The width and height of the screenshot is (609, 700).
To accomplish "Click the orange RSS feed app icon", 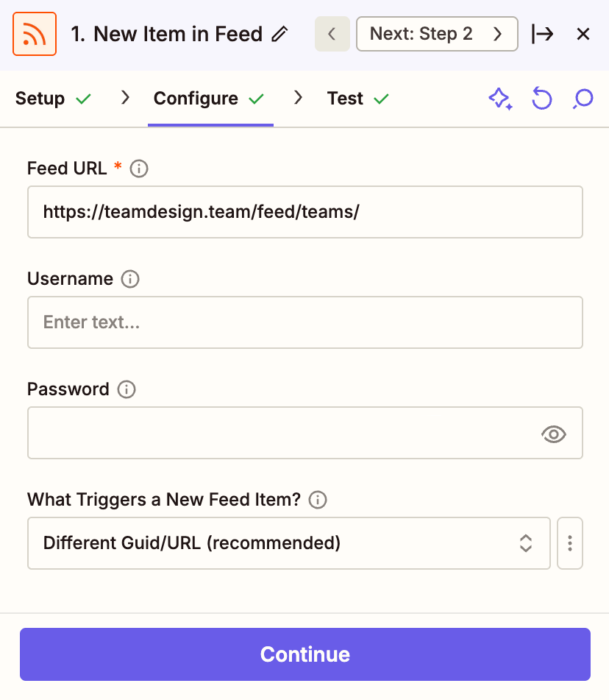I will pyautogui.click(x=35, y=34).
